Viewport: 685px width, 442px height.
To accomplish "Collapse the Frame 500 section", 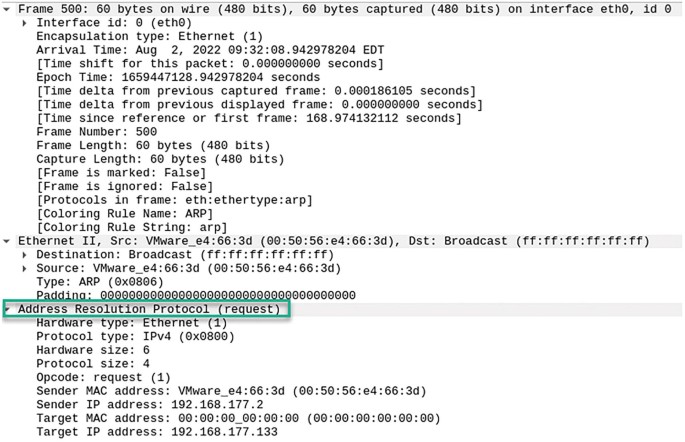I will (7, 9).
